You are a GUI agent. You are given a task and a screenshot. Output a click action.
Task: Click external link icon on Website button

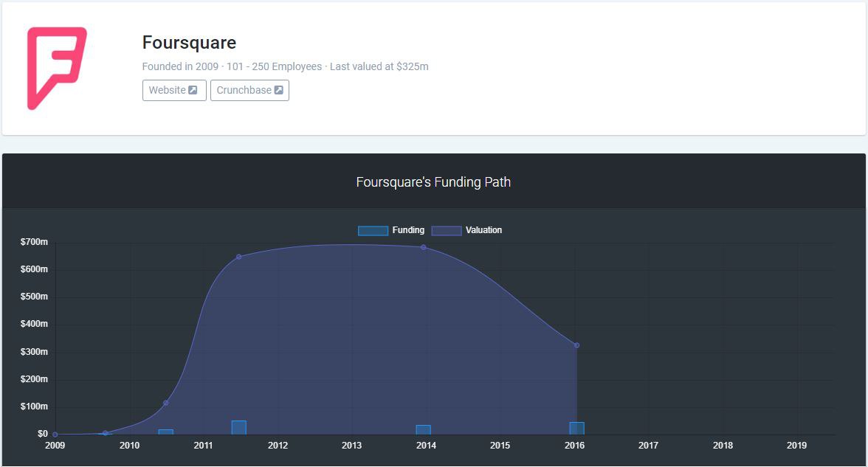[x=193, y=90]
